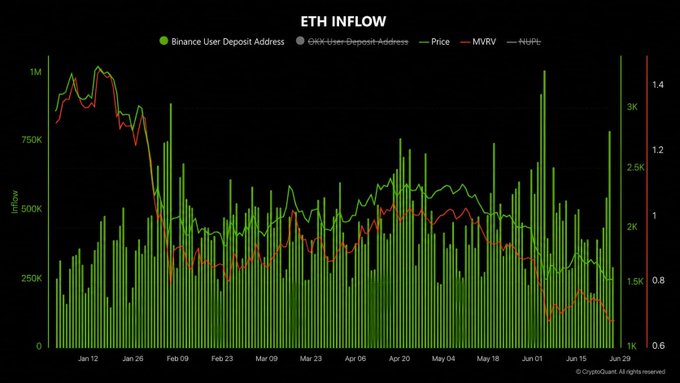The image size is (680, 383).
Task: Select the Jan 26 date label
Action: (133, 359)
